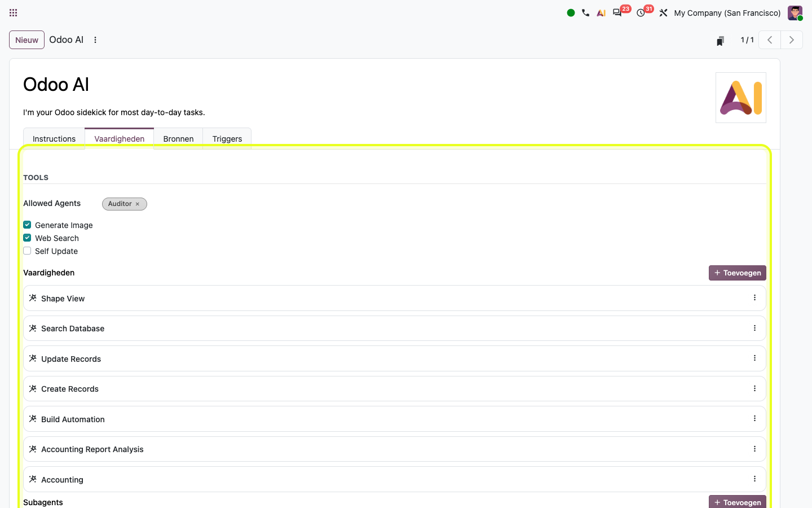Click the wand icon of Search Database

(33, 328)
